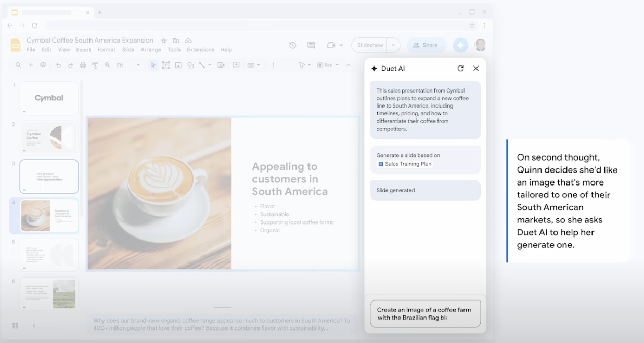This screenshot has width=644, height=343.
Task: Click the video call camera icon
Action: [x=331, y=45]
